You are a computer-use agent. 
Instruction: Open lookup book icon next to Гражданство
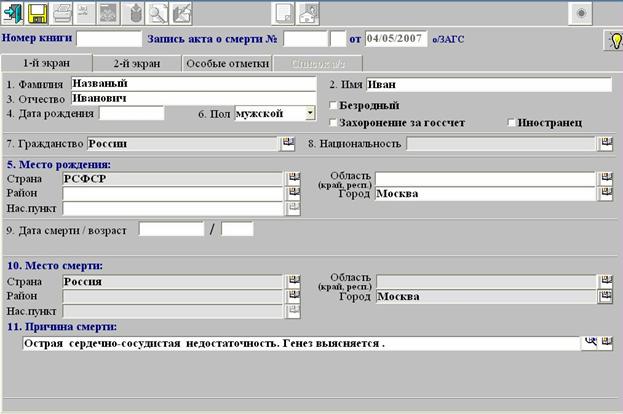click(288, 143)
